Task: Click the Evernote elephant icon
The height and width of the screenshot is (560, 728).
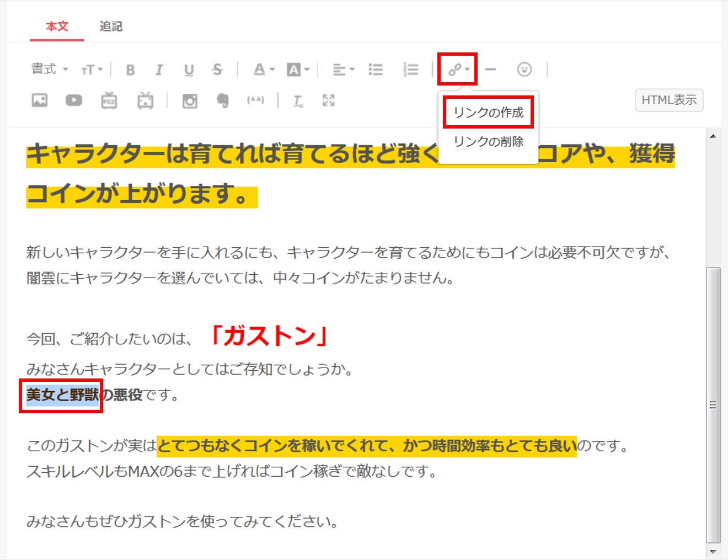Action: pyautogui.click(x=223, y=100)
